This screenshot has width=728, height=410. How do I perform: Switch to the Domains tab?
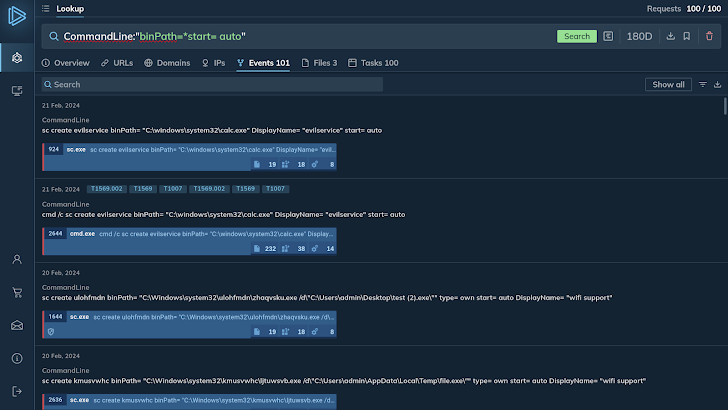pyautogui.click(x=167, y=63)
